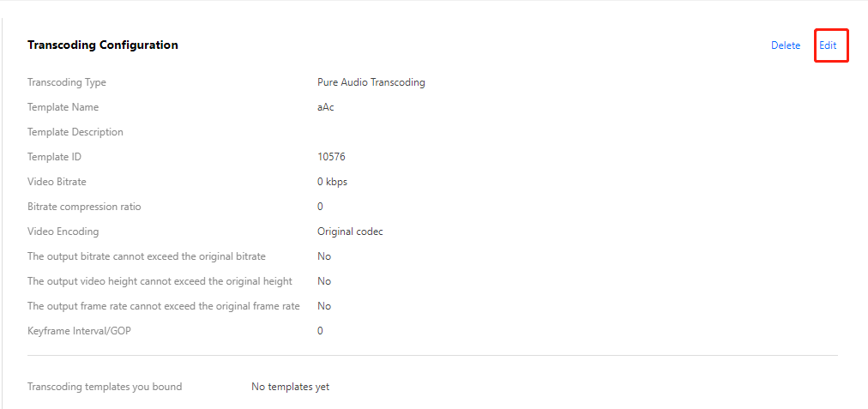The image size is (868, 409).
Task: Click the Original codec value
Action: [350, 232]
